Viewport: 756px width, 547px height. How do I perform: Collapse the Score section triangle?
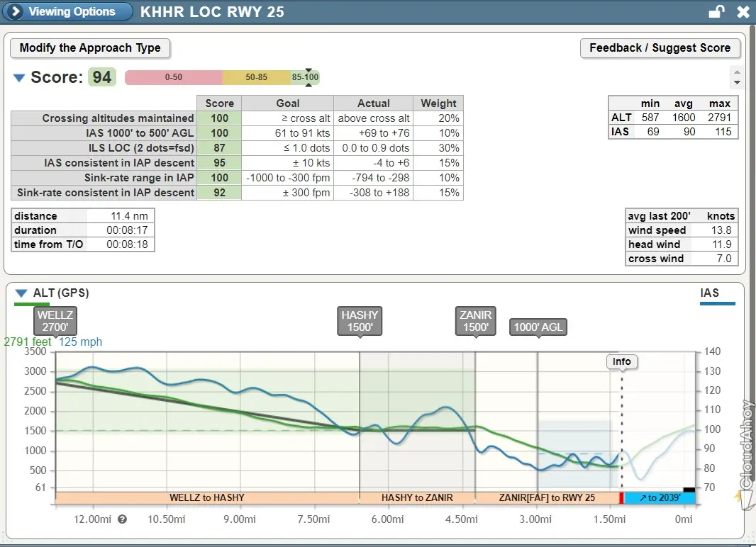pyautogui.click(x=19, y=78)
